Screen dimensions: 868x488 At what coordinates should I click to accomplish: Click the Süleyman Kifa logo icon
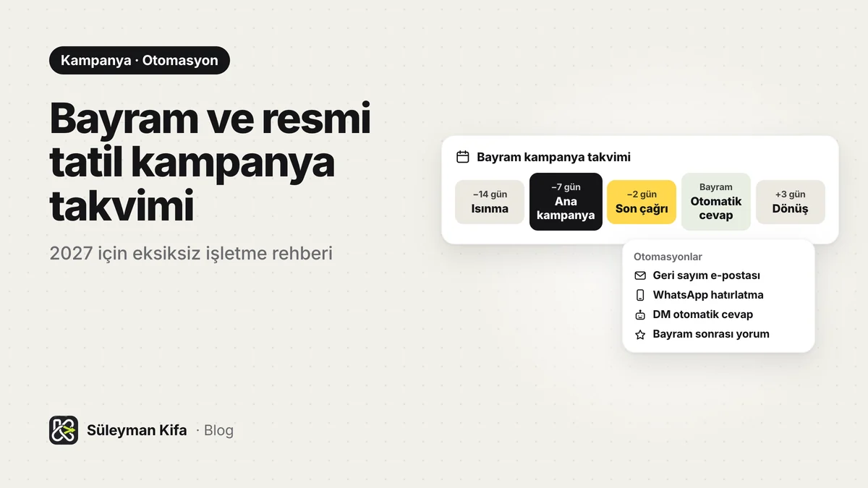[64, 430]
